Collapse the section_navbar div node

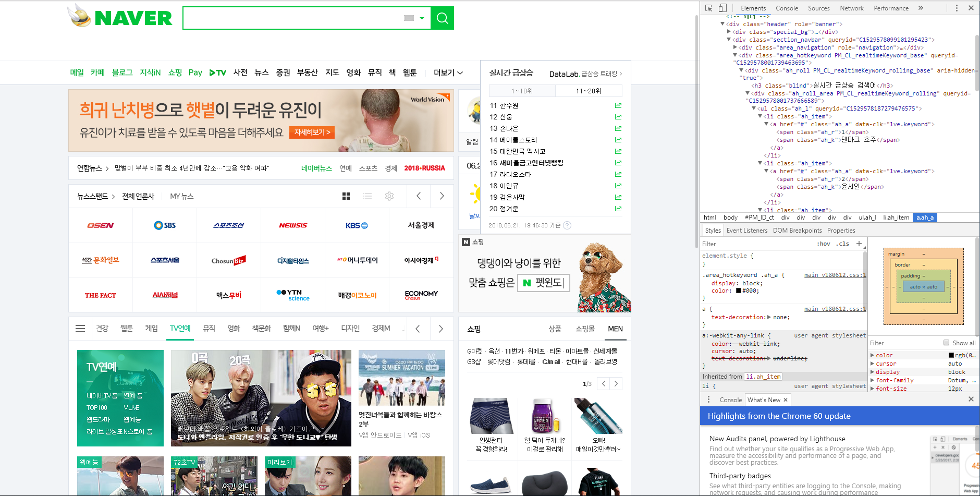click(x=729, y=40)
